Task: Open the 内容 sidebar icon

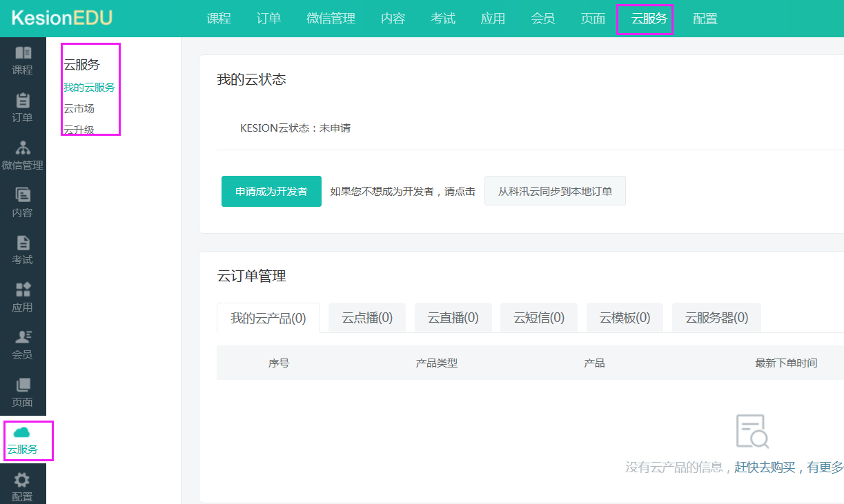Action: (23, 196)
